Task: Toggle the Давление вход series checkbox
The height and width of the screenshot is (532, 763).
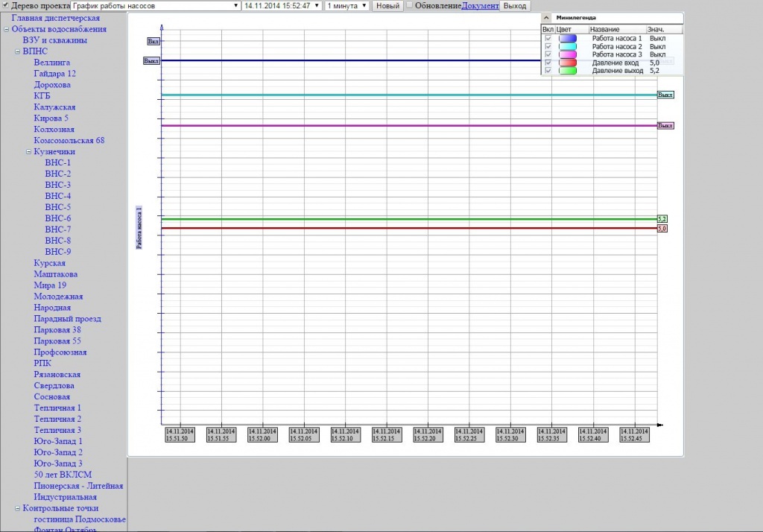Action: coord(548,63)
